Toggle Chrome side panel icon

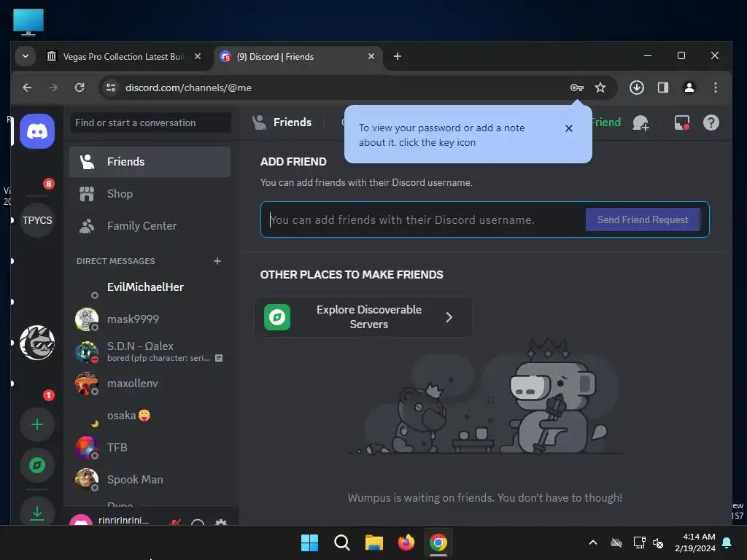tap(662, 87)
